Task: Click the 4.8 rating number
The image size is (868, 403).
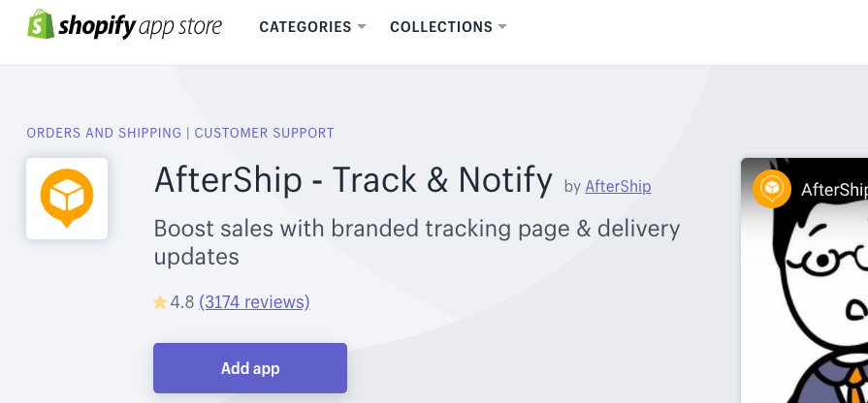Action: click(182, 302)
